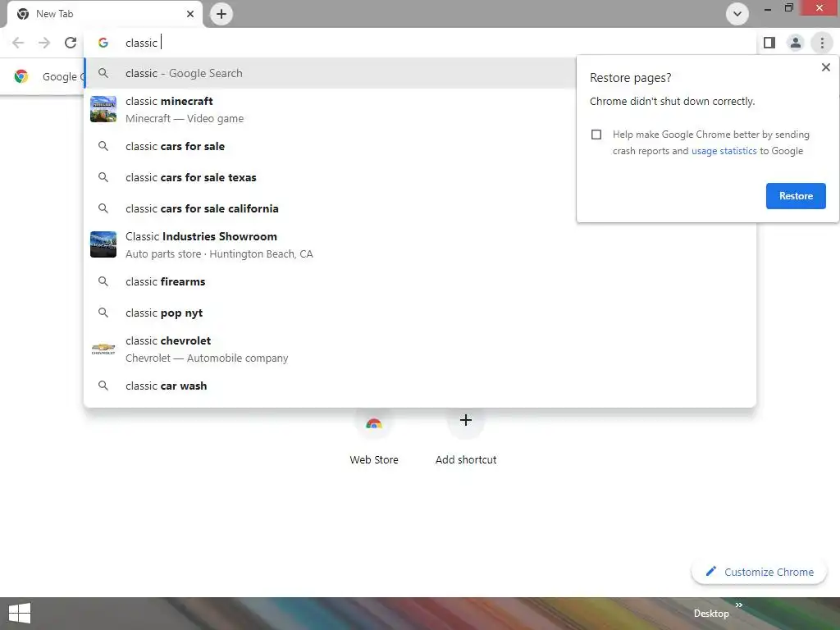Open the tab search dropdown arrow
Image resolution: width=840 pixels, height=630 pixels.
(737, 14)
